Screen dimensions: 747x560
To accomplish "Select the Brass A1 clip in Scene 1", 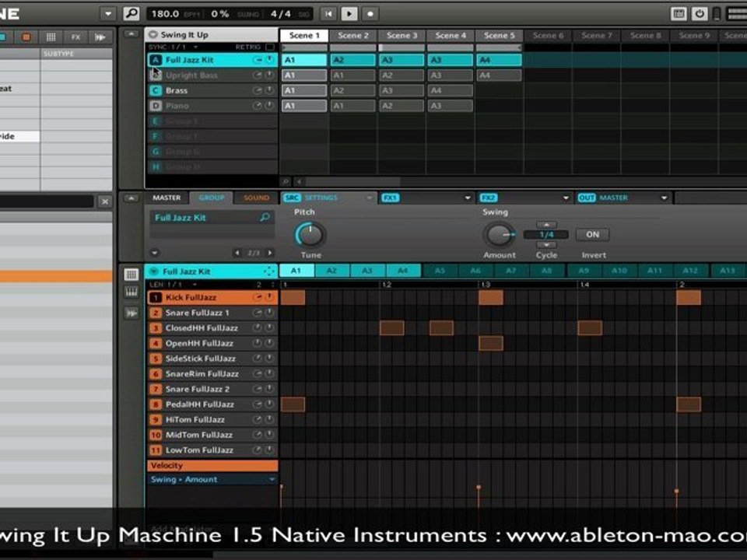I will pyautogui.click(x=304, y=90).
